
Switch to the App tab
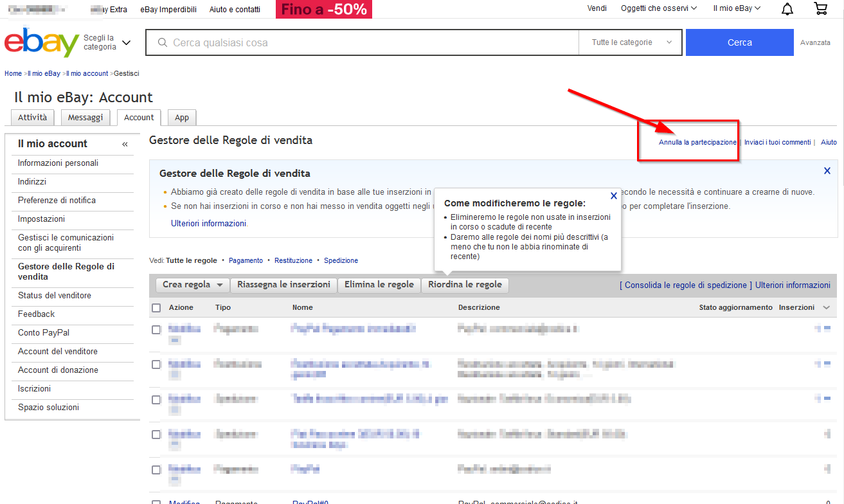[182, 118]
